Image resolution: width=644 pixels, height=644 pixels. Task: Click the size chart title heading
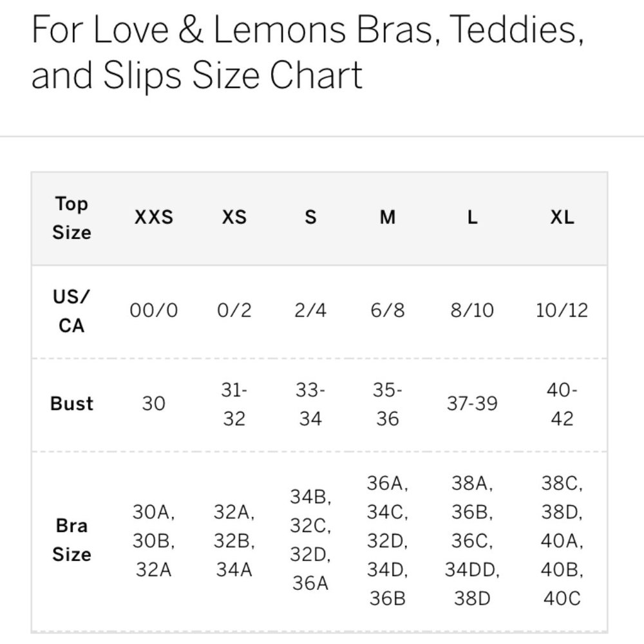308,54
